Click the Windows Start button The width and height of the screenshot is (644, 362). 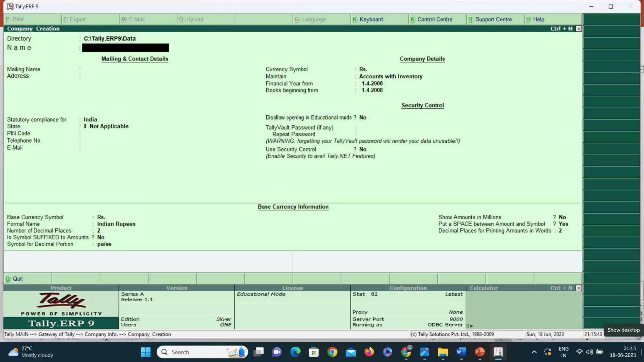click(x=145, y=352)
